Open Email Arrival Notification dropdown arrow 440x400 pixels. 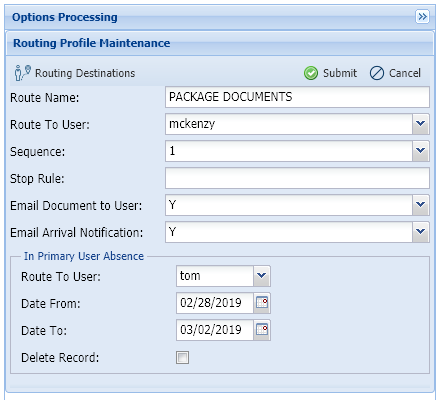point(421,232)
